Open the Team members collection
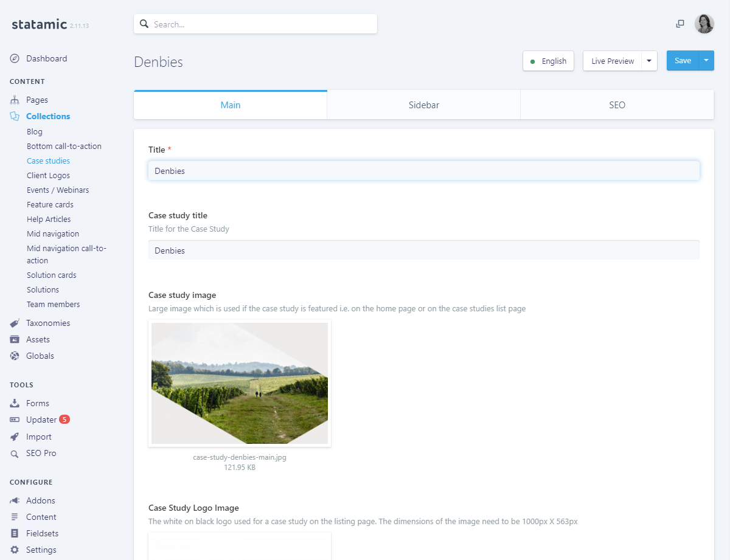The height and width of the screenshot is (560, 730). (54, 305)
